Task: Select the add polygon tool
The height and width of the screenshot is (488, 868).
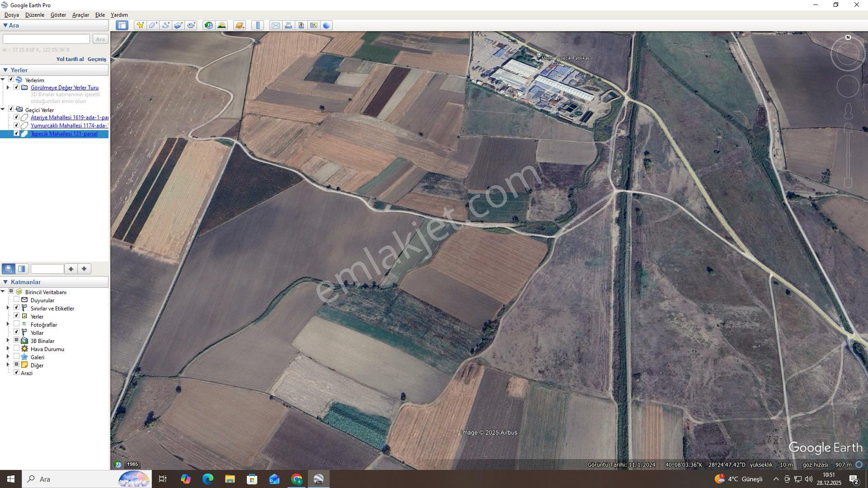Action: pos(153,25)
